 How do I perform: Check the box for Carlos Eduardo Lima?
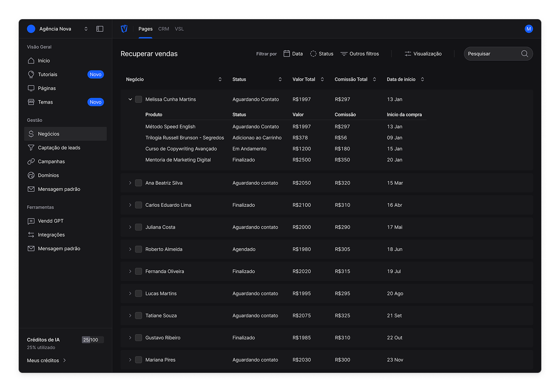tap(139, 205)
